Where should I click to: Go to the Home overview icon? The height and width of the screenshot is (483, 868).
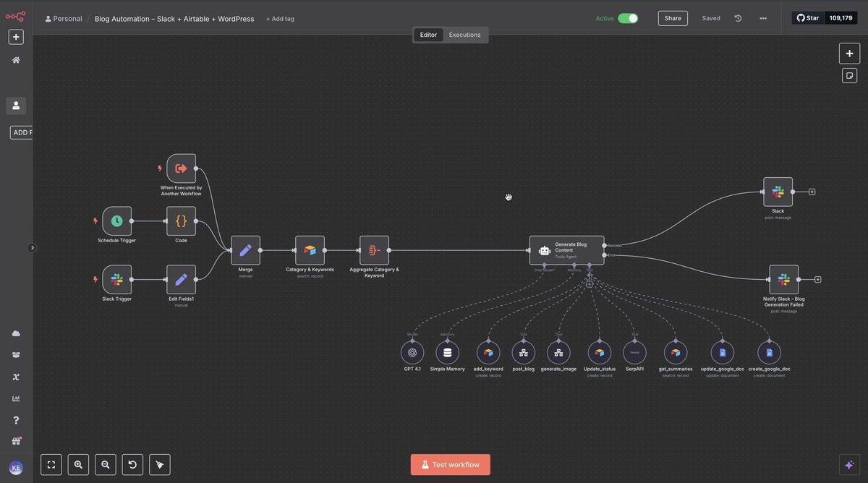point(16,60)
